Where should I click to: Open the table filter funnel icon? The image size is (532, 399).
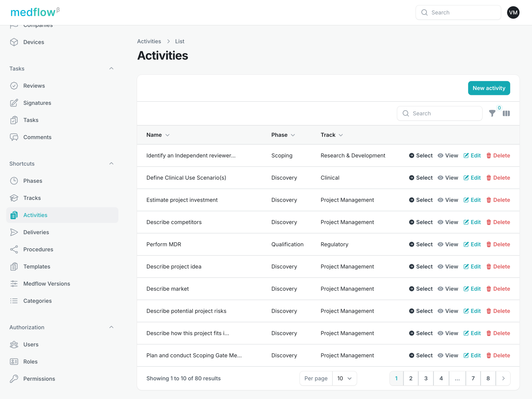click(492, 113)
